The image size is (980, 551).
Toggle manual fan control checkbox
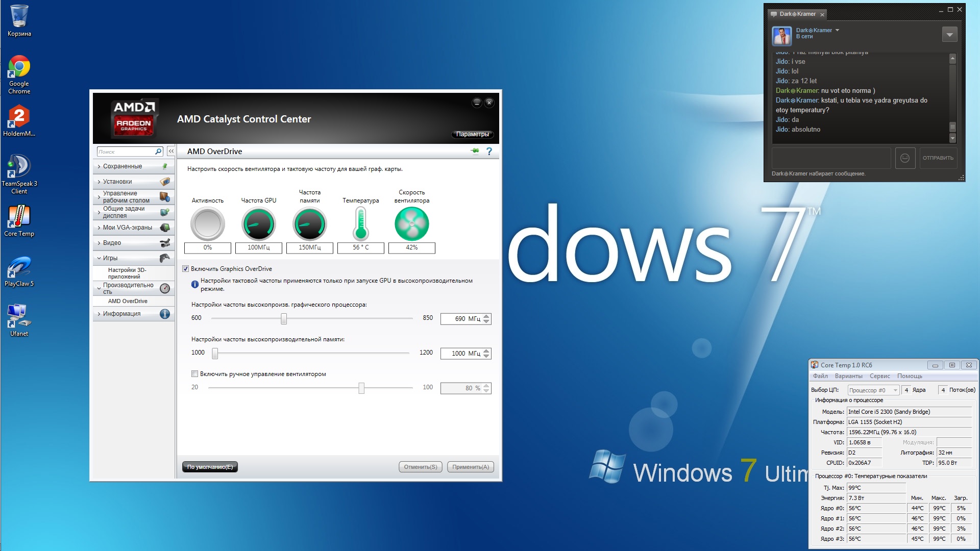click(194, 374)
